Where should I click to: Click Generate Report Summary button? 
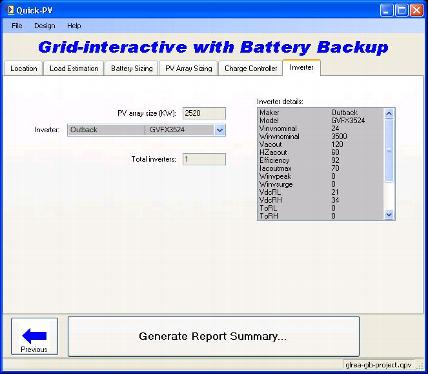214,336
